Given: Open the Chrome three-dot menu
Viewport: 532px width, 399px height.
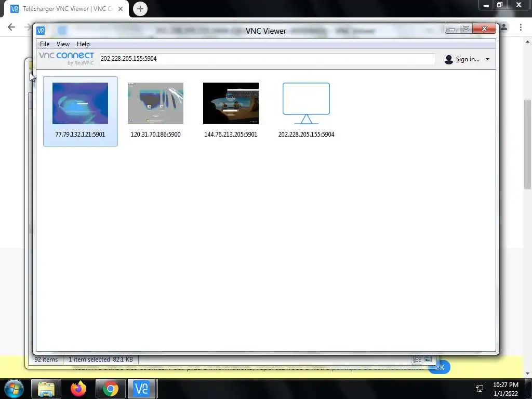Looking at the screenshot, I should 521,27.
